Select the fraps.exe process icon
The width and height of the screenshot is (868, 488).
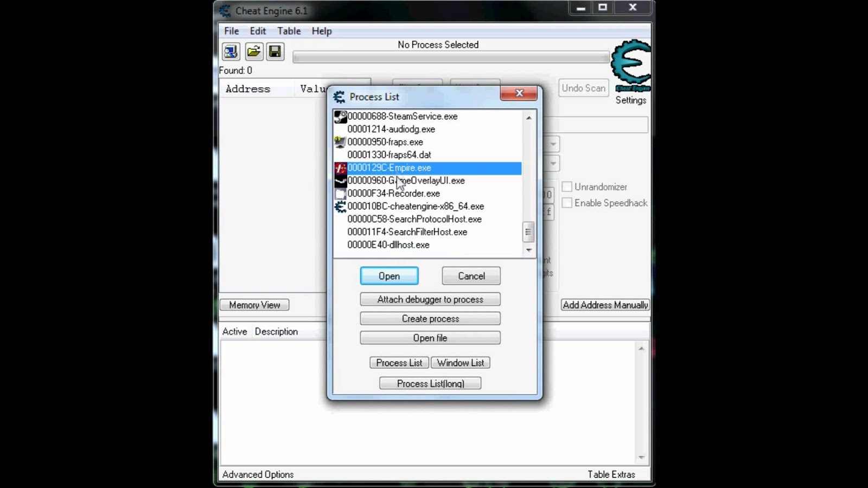tap(340, 142)
